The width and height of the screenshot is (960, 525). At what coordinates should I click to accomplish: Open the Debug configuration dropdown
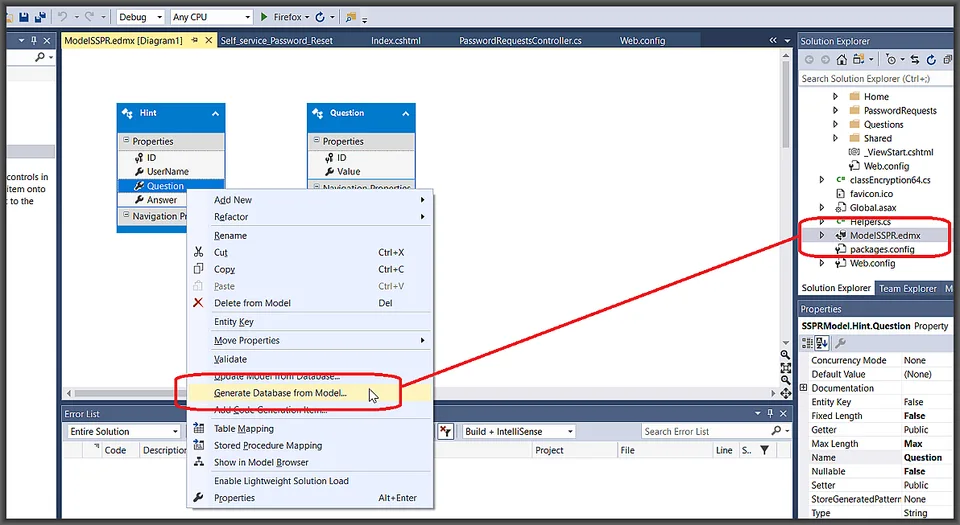(160, 17)
